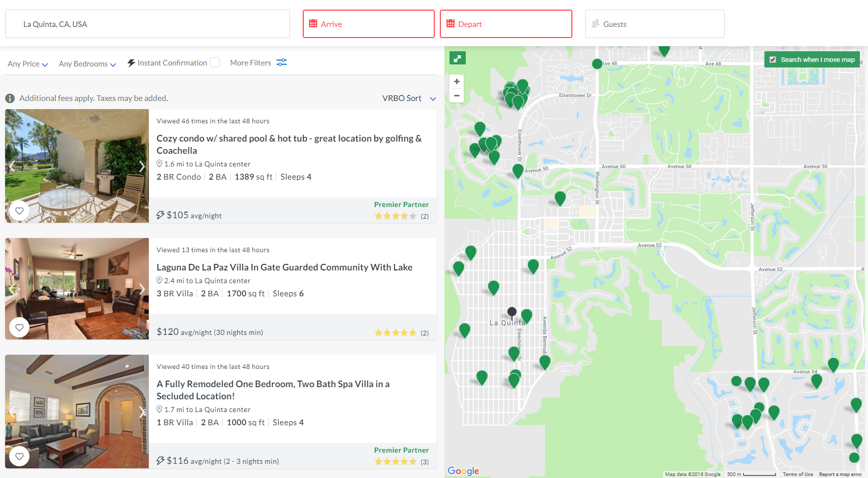
Task: Open A Fully Remodeled One Bedroom listing title
Action: click(273, 390)
